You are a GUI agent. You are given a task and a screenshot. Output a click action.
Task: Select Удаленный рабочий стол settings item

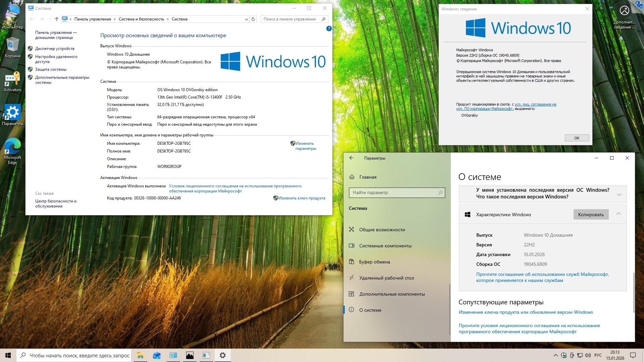386,278
